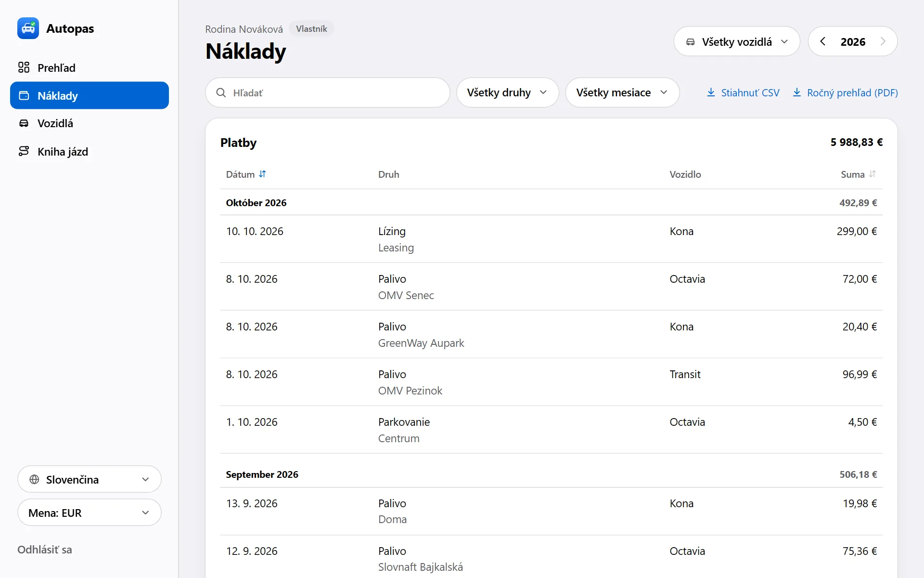The width and height of the screenshot is (924, 578).
Task: Click the Autopas car logo icon
Action: [28, 28]
